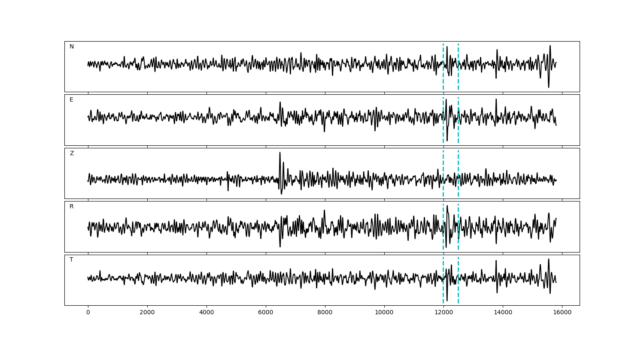Select right cyan dashed marker in T panel
This screenshot has height=343, width=644.
tap(458, 292)
